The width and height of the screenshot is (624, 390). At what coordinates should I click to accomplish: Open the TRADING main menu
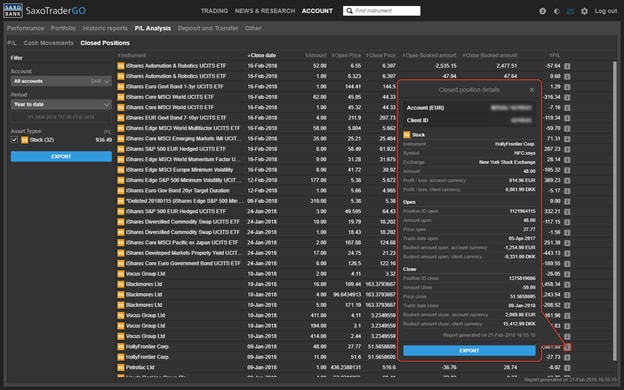214,11
